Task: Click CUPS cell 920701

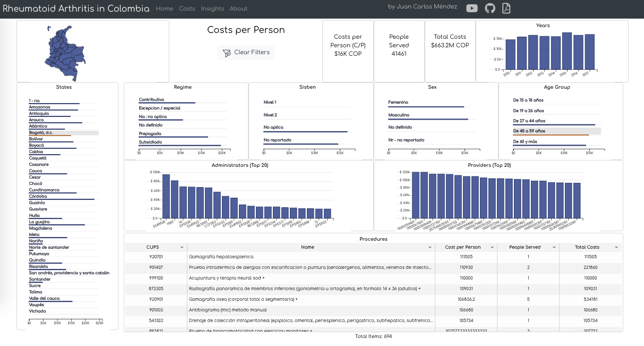Action: (x=156, y=257)
